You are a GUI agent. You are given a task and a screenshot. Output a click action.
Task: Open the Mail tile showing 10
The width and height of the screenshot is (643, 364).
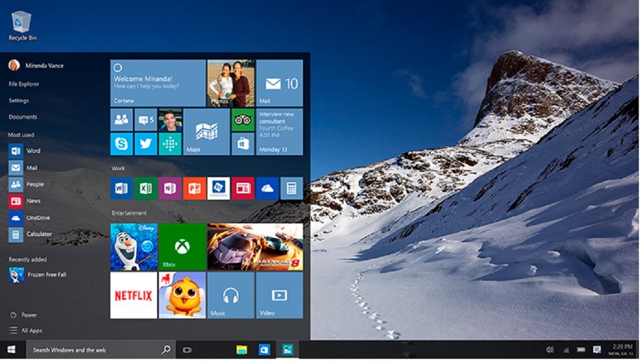(279, 83)
